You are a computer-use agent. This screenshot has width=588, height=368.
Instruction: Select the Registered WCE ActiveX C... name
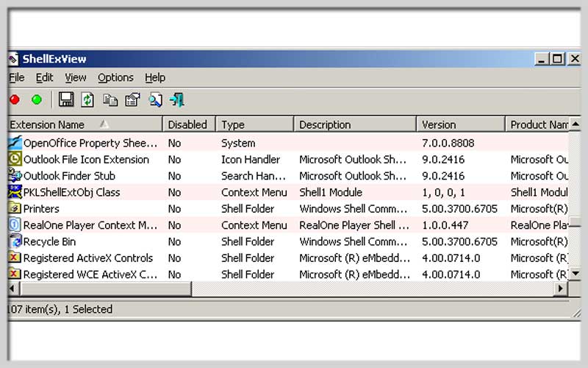click(90, 275)
